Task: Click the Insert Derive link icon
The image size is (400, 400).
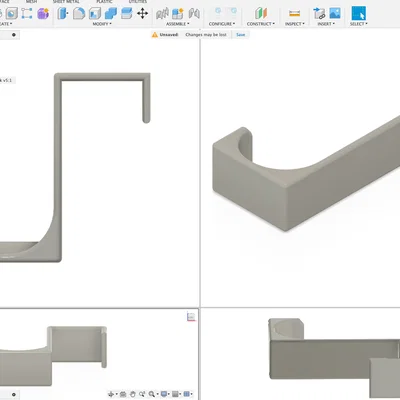Action: (319, 14)
